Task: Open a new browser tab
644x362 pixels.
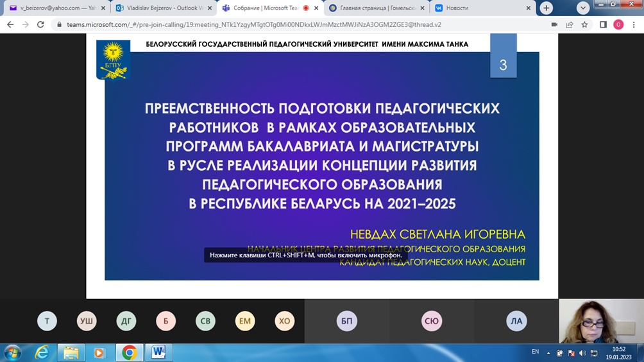Action: [546, 8]
